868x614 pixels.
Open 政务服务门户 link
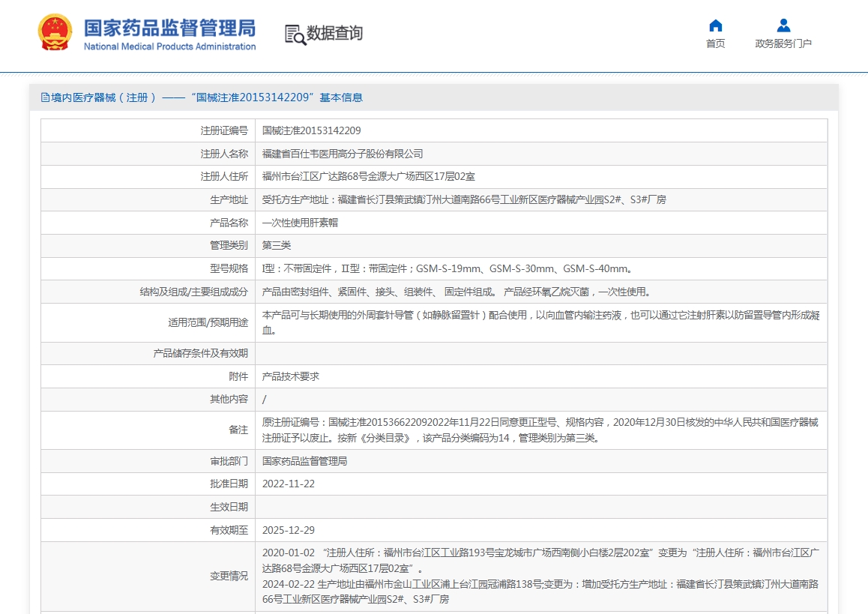[x=783, y=43]
